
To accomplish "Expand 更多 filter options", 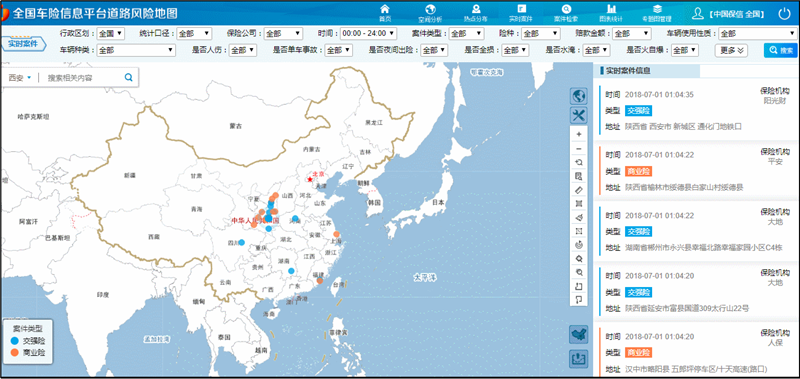I will (733, 50).
